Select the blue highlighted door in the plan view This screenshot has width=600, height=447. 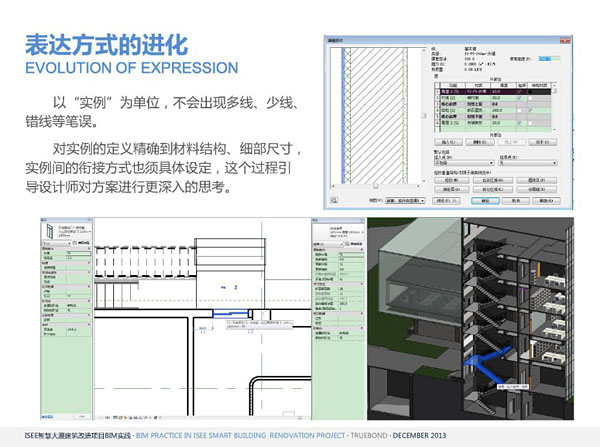pos(232,314)
